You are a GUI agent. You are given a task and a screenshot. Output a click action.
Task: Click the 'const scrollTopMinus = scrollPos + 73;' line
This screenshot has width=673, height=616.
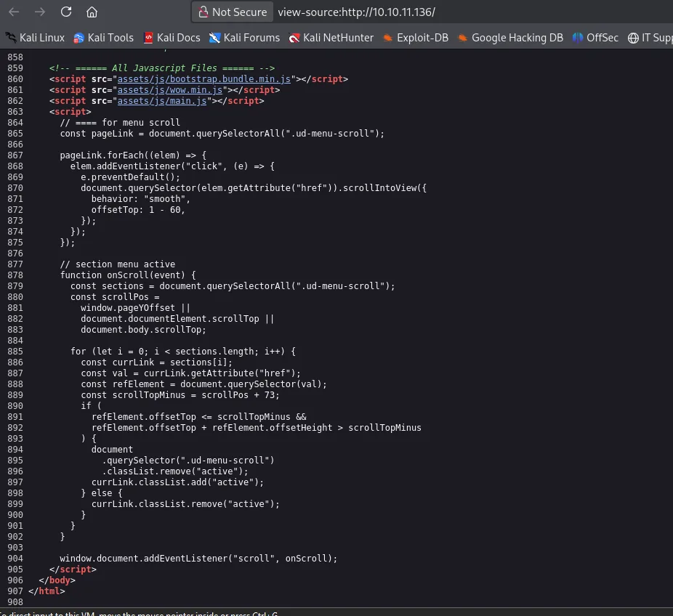[x=180, y=394]
